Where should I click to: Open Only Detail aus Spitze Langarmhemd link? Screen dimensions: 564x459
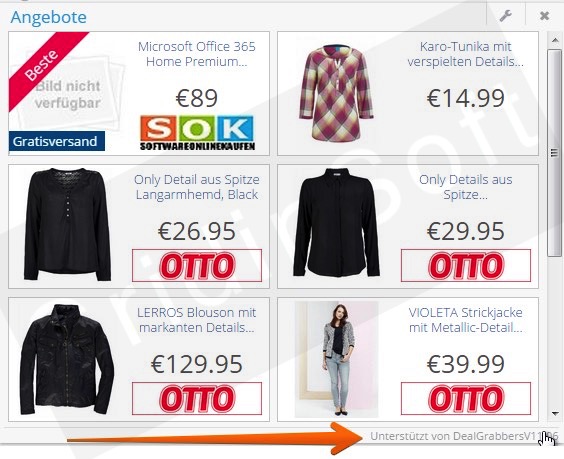click(197, 187)
